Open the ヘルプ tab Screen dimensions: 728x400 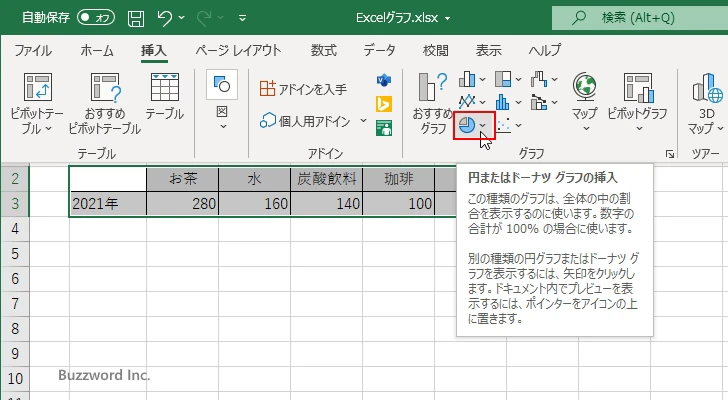[x=545, y=50]
